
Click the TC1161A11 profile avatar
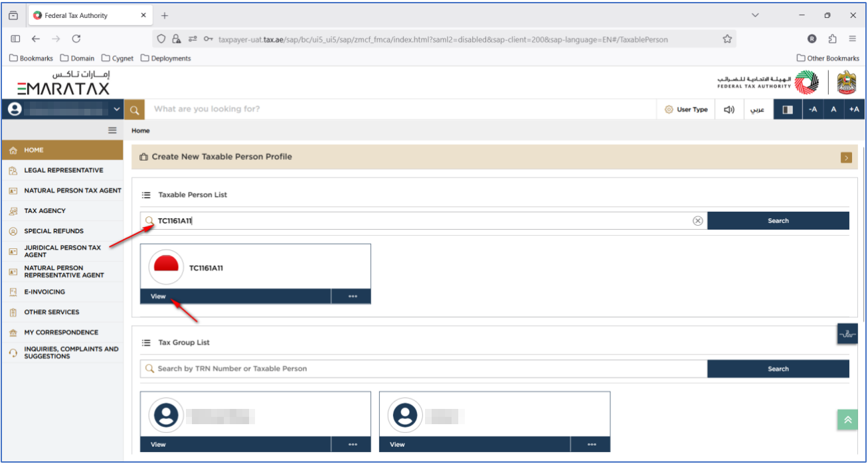[166, 268]
